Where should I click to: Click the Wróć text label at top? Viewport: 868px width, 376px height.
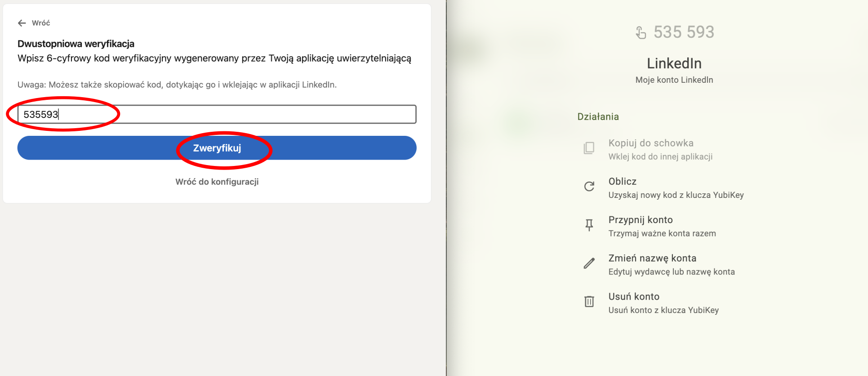[41, 23]
